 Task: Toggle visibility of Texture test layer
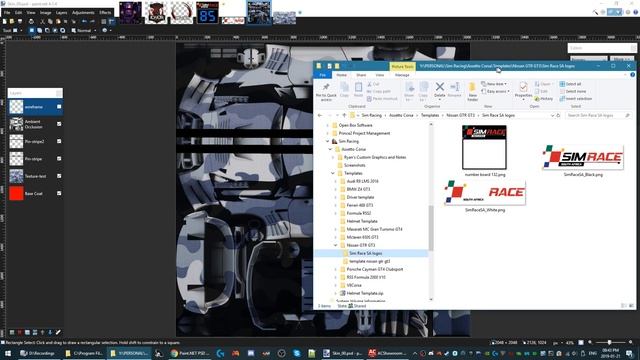pos(59,176)
